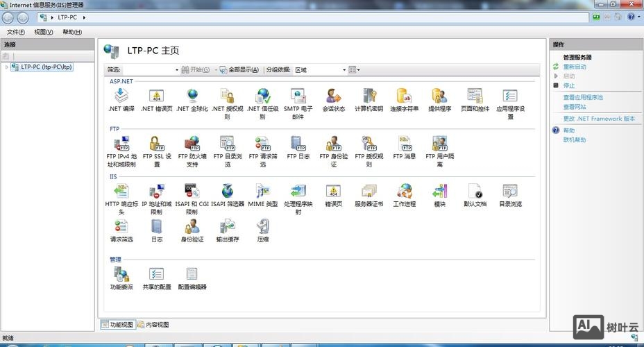Open the ISAPI 筛选器 feature

point(228,196)
